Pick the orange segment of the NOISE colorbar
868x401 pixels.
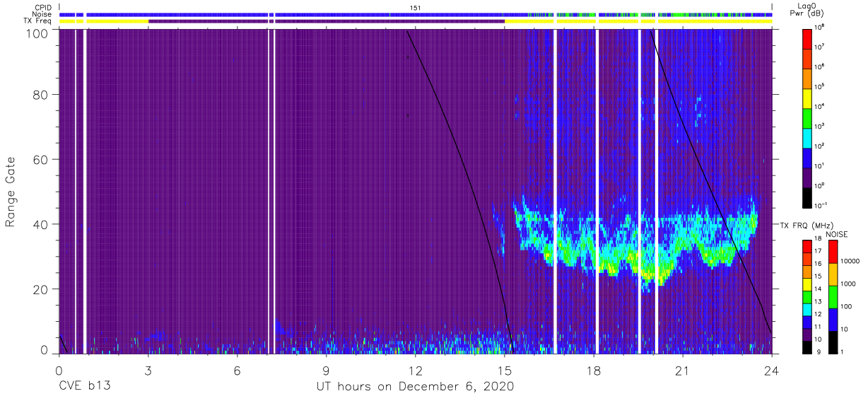(833, 274)
